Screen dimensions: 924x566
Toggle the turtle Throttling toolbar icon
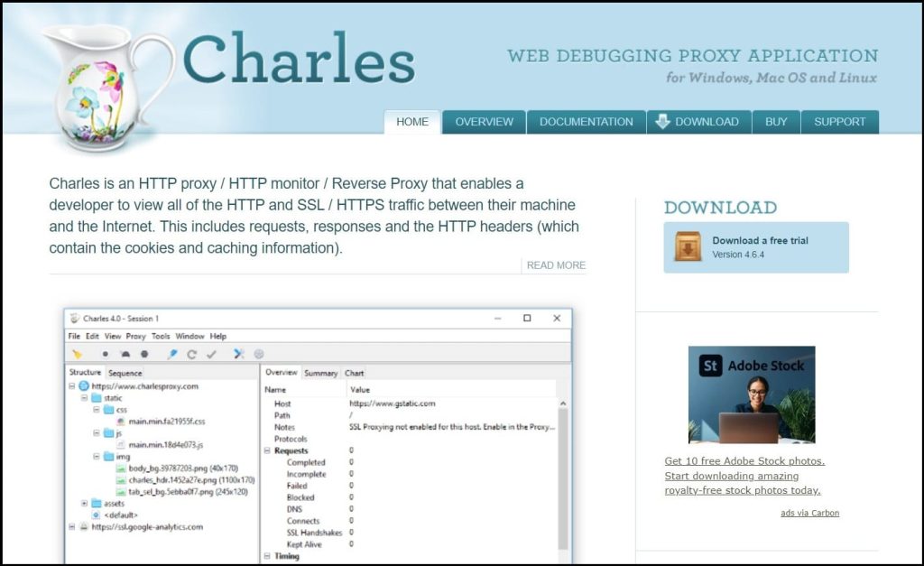pos(125,355)
